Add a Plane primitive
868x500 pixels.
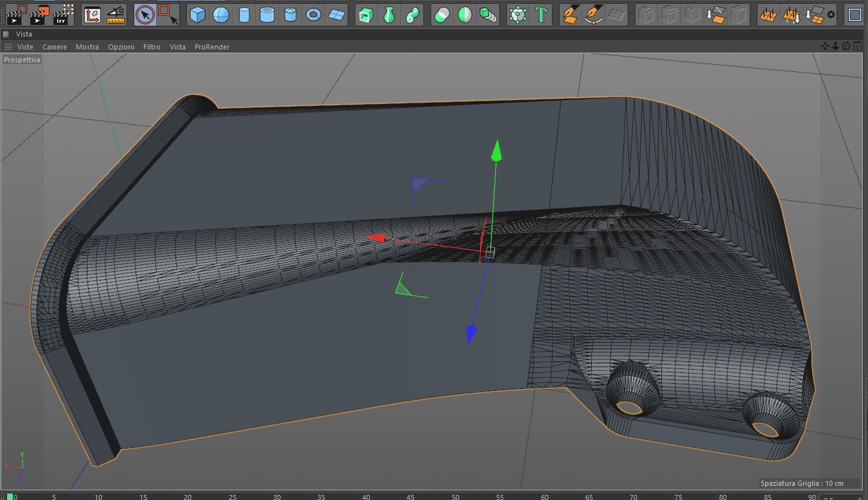click(337, 15)
